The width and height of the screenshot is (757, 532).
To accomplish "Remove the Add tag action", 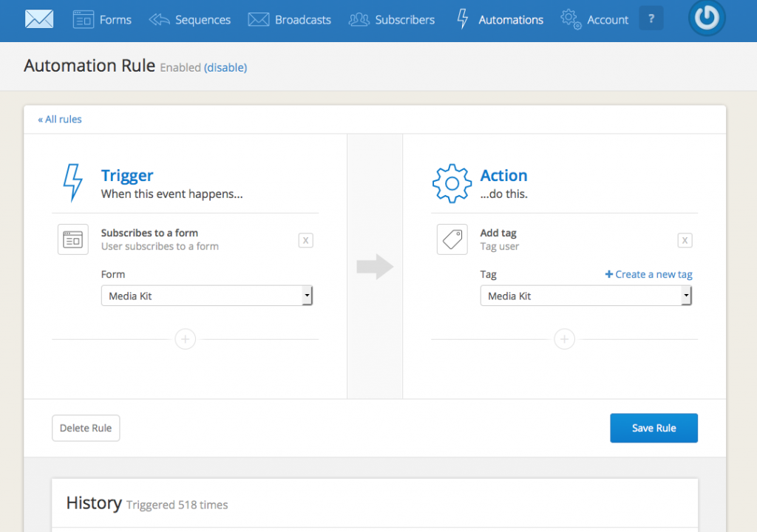I will click(x=685, y=240).
